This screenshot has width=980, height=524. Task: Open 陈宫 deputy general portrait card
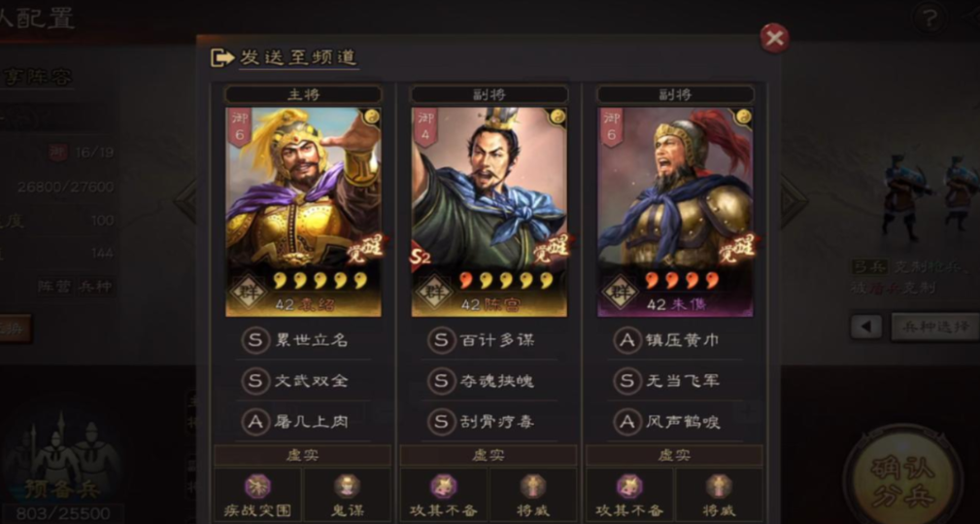coord(490,212)
